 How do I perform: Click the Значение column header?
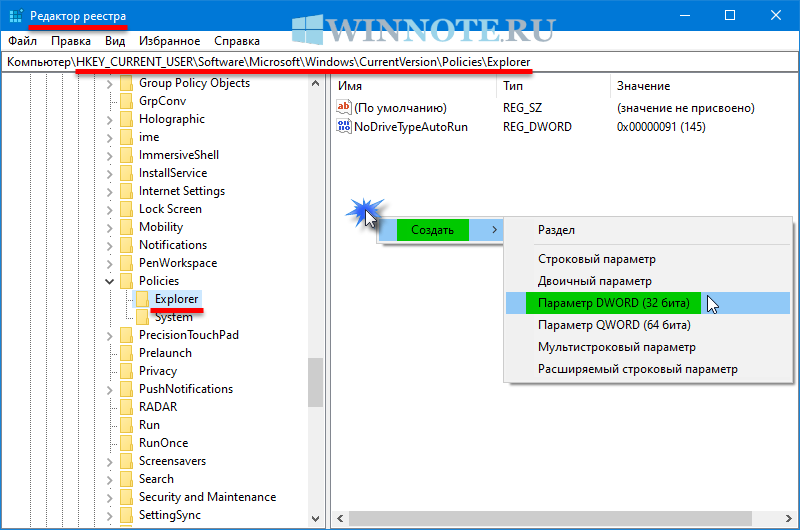coord(704,86)
